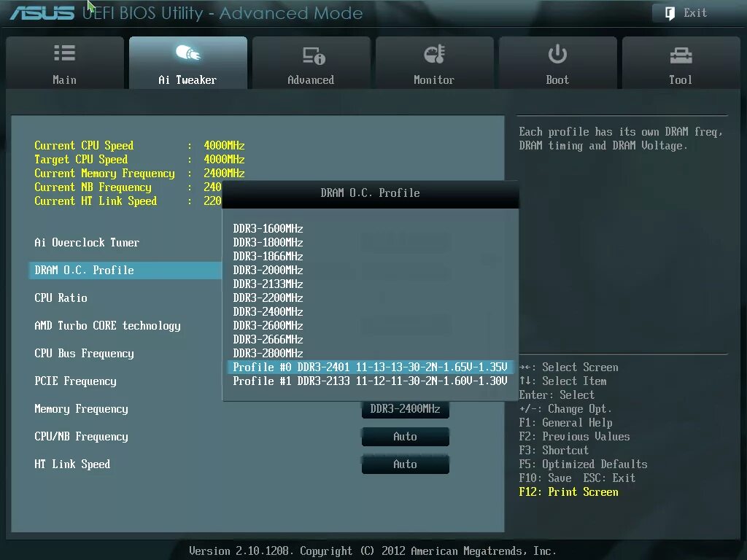Select Memory Frequency label

(82, 409)
